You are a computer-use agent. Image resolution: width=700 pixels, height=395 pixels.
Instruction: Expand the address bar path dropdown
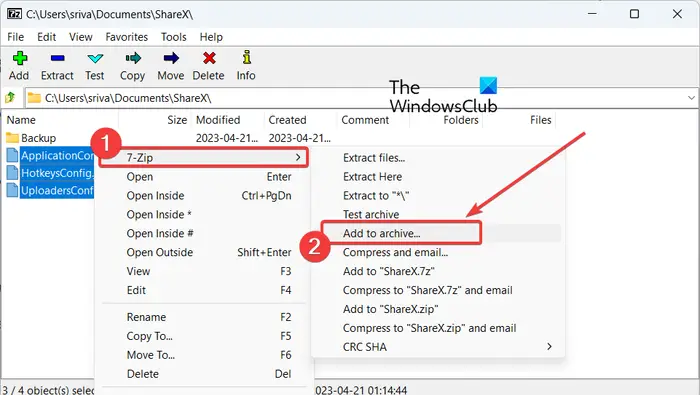[691, 98]
